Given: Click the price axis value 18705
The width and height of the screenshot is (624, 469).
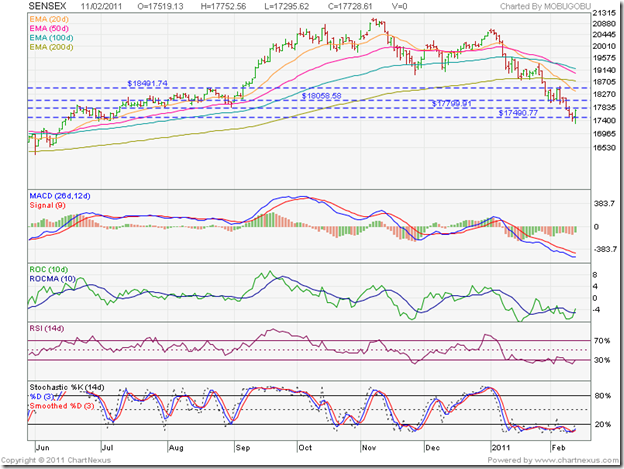Looking at the screenshot, I should click(x=604, y=82).
